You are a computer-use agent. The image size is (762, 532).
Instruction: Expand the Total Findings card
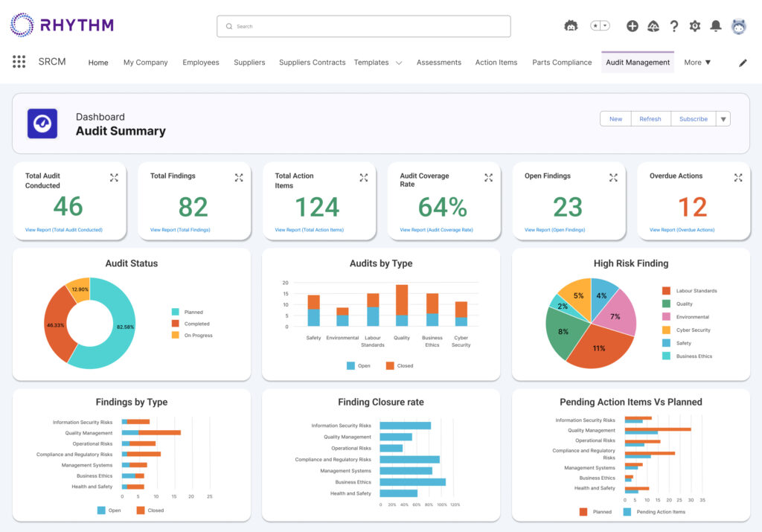click(239, 177)
